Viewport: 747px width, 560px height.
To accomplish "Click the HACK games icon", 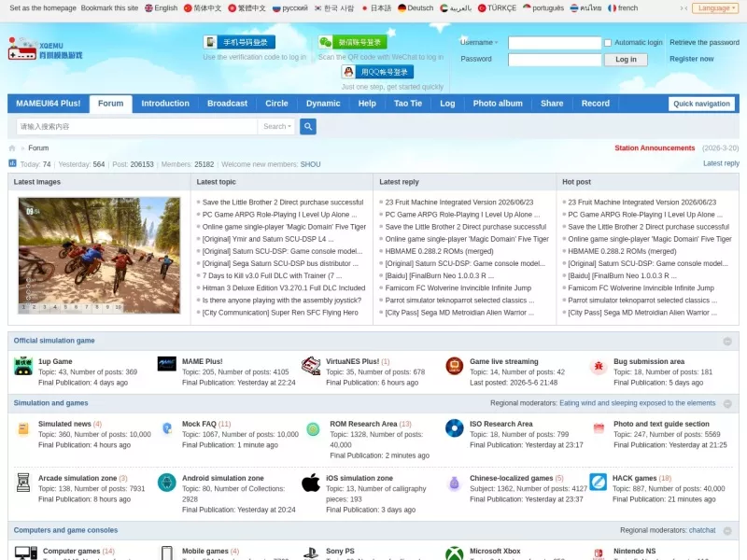I will (x=598, y=482).
